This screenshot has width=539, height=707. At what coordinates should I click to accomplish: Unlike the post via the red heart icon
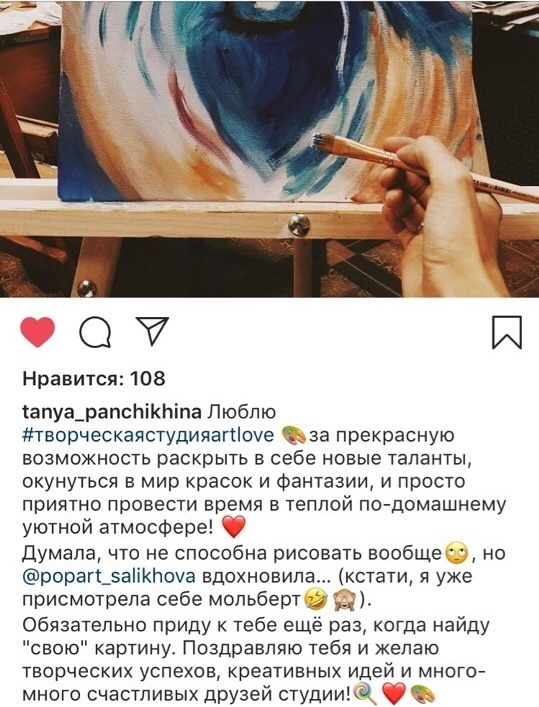[x=38, y=332]
